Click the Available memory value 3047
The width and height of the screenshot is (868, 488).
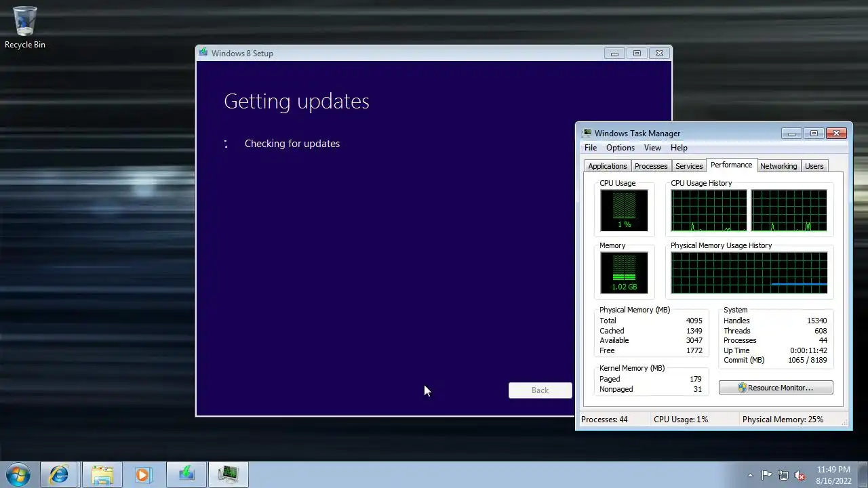pos(694,340)
